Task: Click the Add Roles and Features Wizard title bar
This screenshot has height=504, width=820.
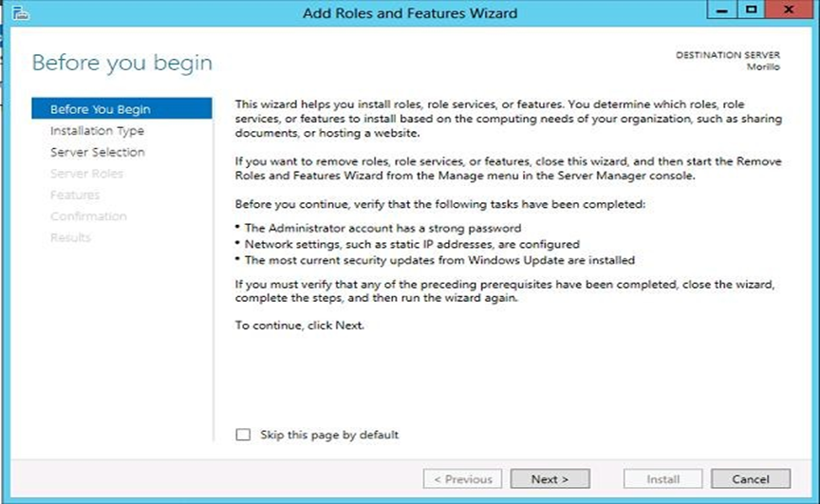Action: pos(409,13)
